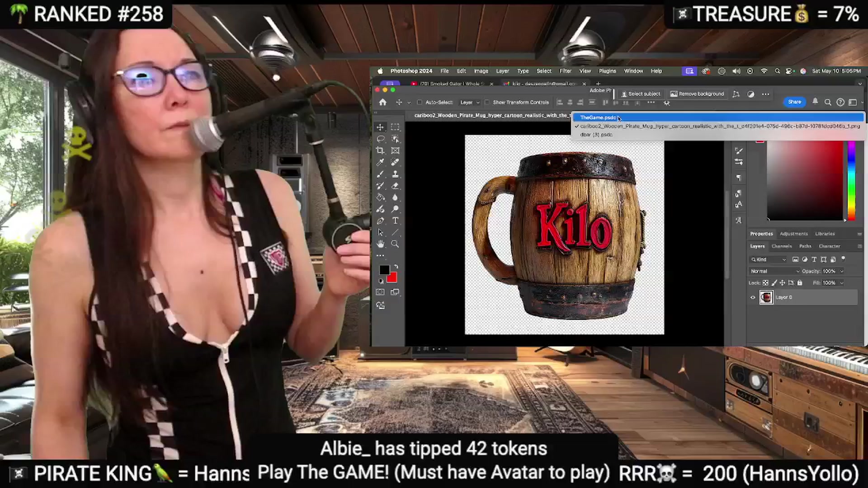Select the History Brush tool
This screenshot has height=488, width=868.
(x=380, y=186)
